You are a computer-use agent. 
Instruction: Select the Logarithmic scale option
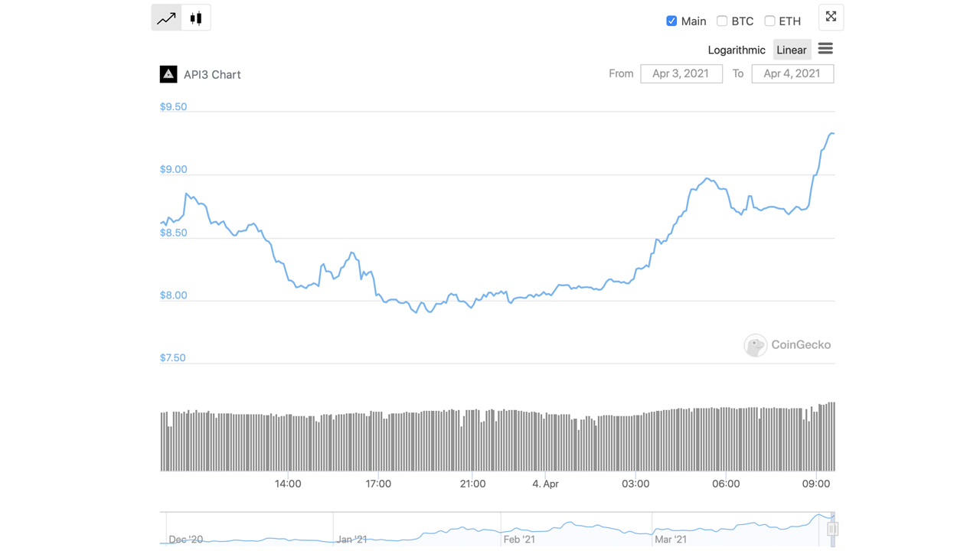tap(736, 50)
